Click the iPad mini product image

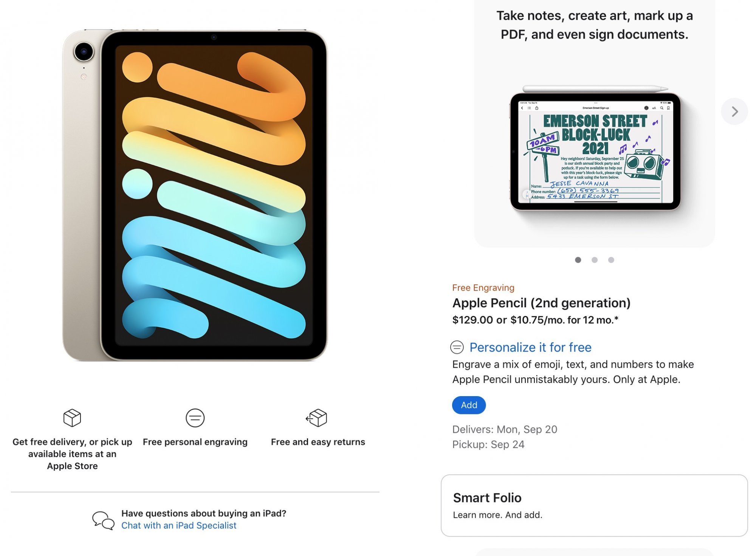click(x=195, y=195)
